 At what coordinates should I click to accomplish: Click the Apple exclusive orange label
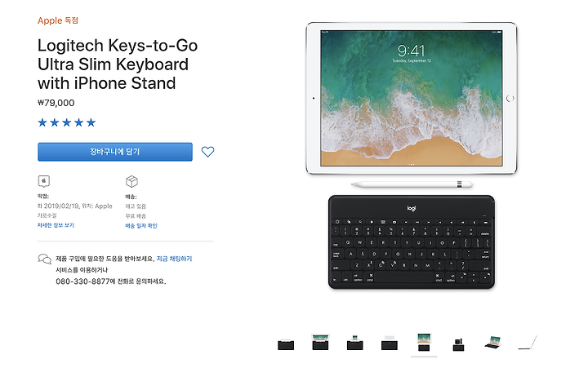pyautogui.click(x=58, y=20)
